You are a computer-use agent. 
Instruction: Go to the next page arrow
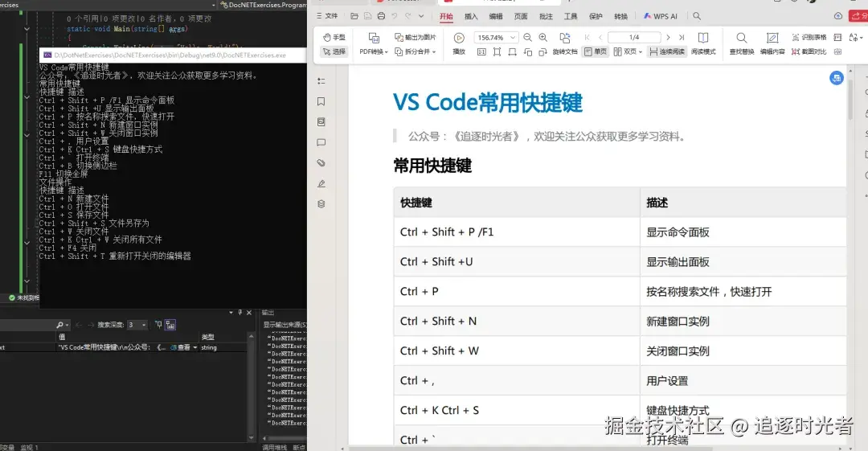pyautogui.click(x=668, y=37)
